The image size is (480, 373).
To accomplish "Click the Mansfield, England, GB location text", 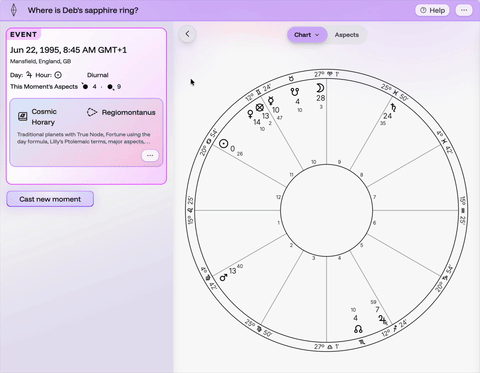I will 40,61.
